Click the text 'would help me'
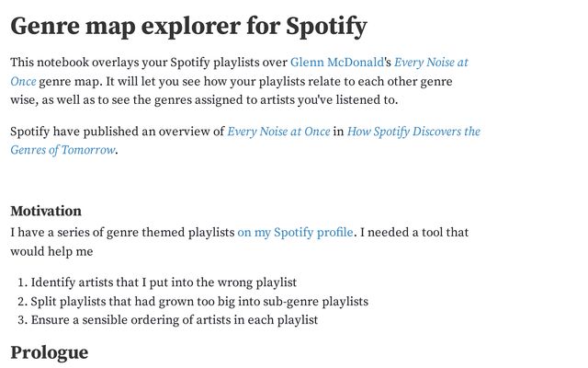This screenshot has height=368, width=588. point(51,251)
